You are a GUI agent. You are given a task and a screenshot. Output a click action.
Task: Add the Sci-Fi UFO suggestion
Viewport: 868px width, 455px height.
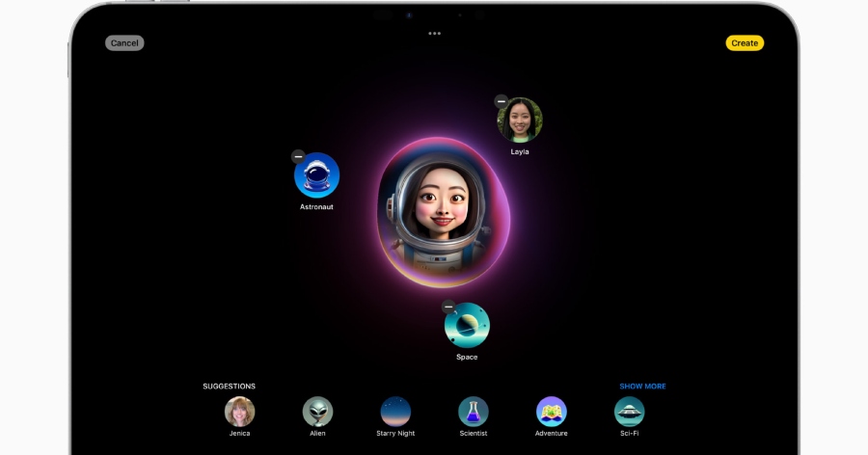(x=629, y=412)
